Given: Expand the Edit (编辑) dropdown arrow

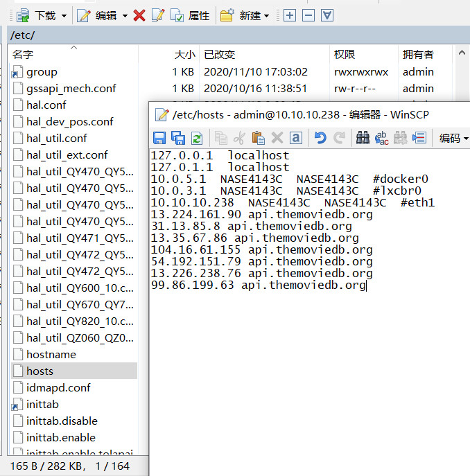Looking at the screenshot, I should [125, 15].
